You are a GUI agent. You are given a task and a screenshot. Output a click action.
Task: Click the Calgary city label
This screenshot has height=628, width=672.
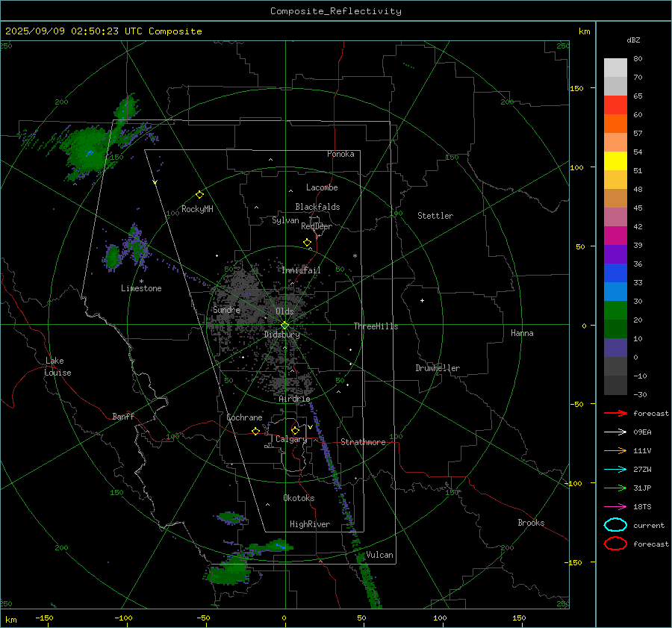coord(291,439)
